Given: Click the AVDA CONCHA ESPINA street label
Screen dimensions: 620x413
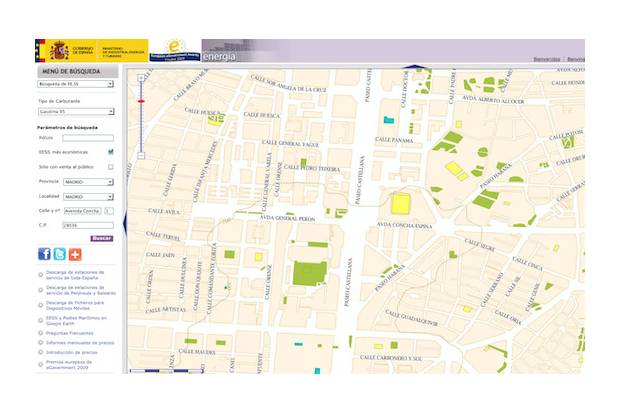Looking at the screenshot, I should 404,225.
